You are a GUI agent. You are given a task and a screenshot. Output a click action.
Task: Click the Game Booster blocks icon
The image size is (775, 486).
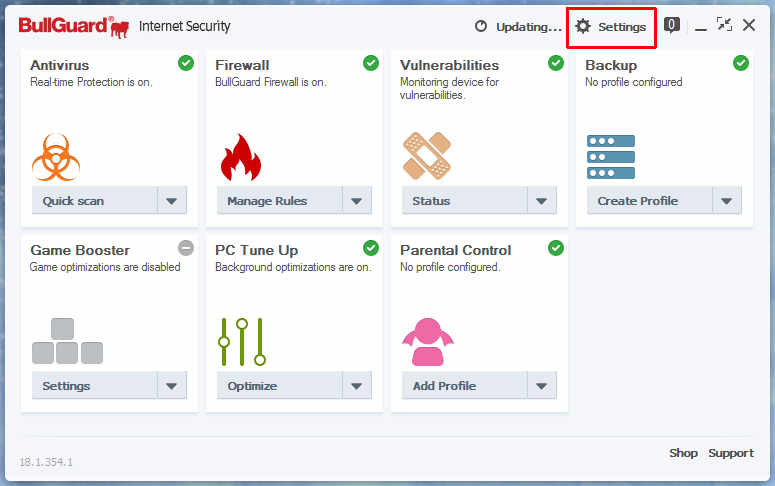pyautogui.click(x=67, y=341)
